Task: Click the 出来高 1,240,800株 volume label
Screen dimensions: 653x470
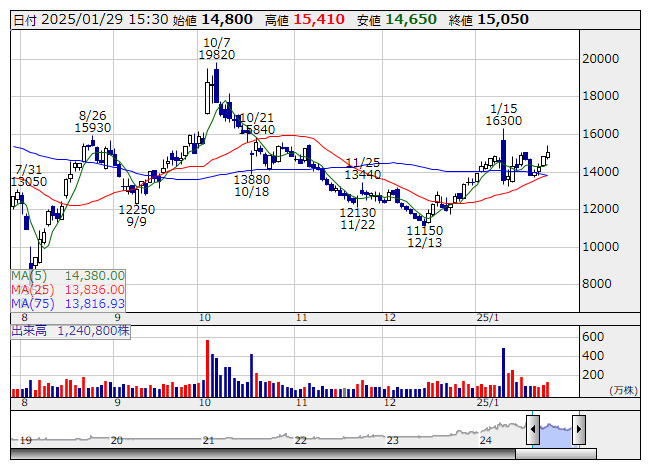Action: [x=70, y=331]
